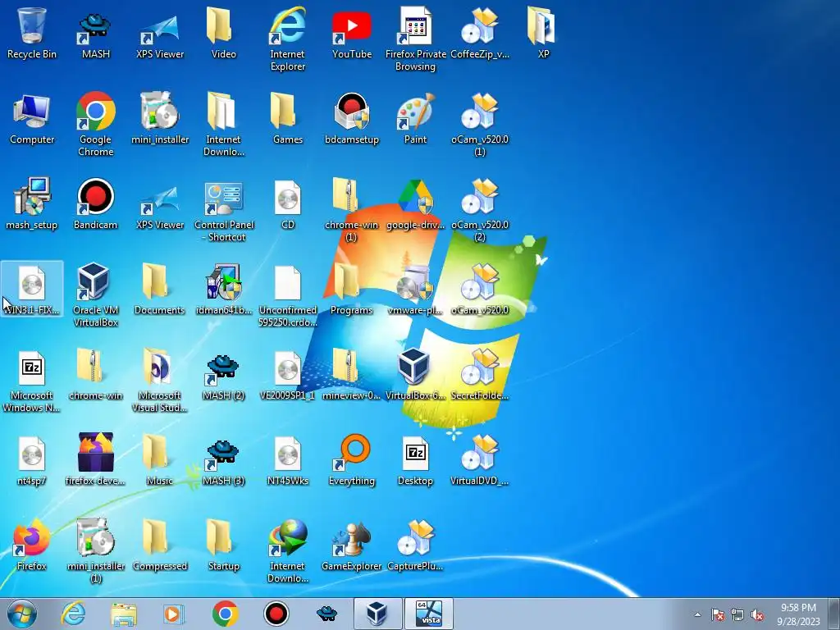Select the mini_installer (1) icon
The width and height of the screenshot is (840, 630).
[x=95, y=550]
